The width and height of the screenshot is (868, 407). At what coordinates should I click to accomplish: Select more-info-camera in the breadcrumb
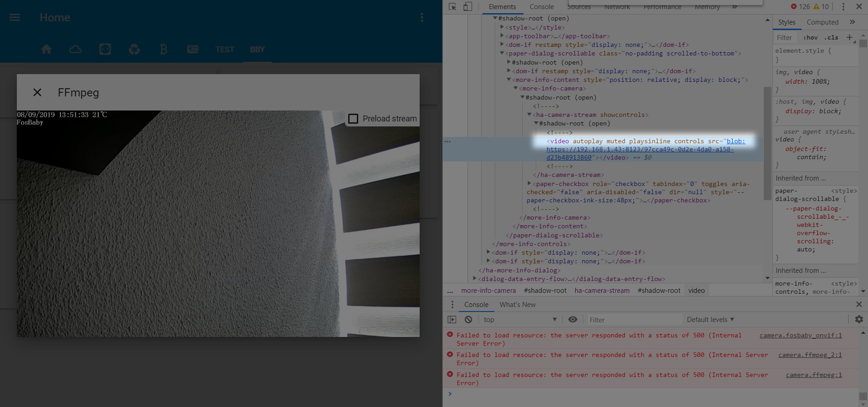tap(488, 291)
